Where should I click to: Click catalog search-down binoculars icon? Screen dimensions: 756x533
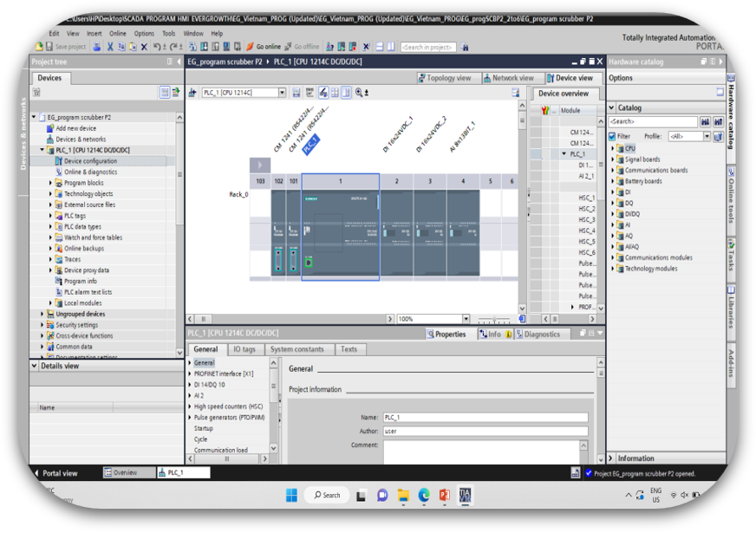pos(706,121)
